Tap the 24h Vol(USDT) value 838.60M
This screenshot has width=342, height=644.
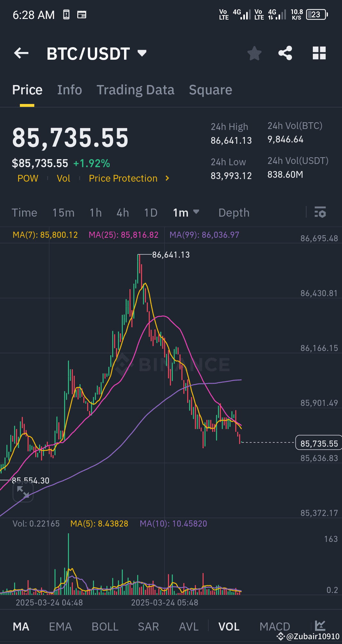pos(285,175)
